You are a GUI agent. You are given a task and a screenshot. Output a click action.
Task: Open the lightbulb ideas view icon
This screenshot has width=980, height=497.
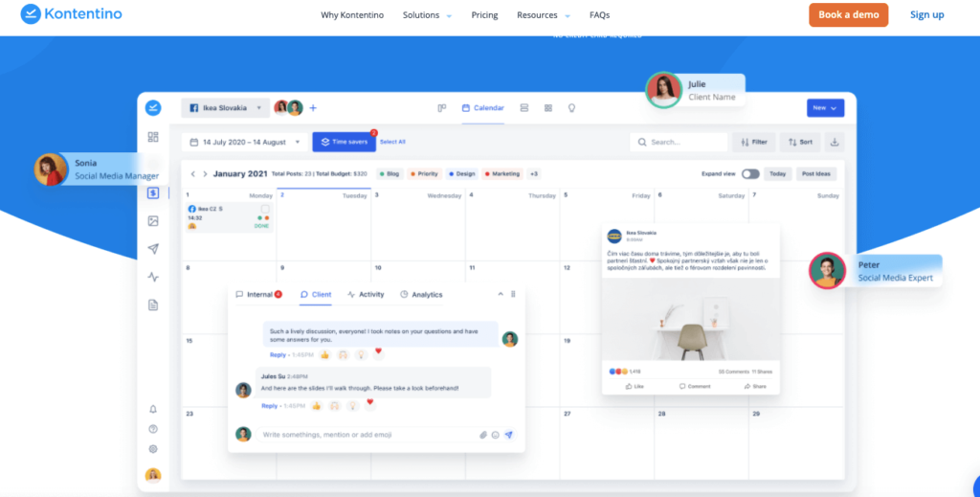[x=571, y=108]
